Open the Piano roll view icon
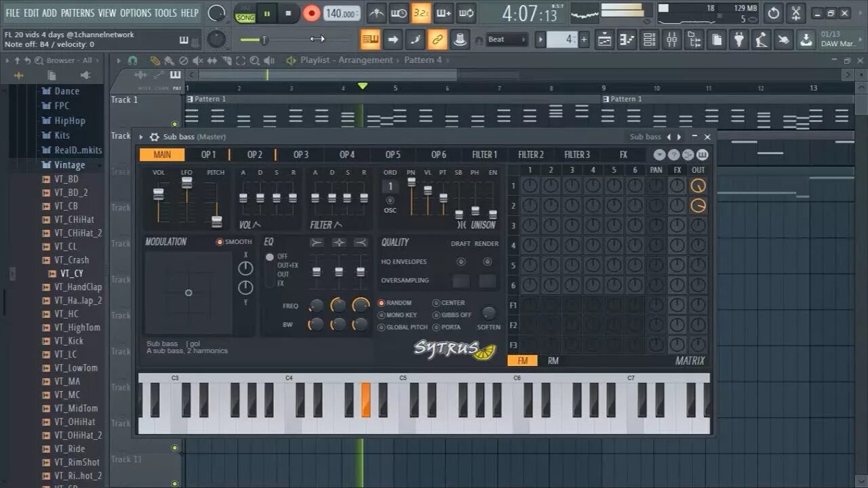 (x=626, y=39)
